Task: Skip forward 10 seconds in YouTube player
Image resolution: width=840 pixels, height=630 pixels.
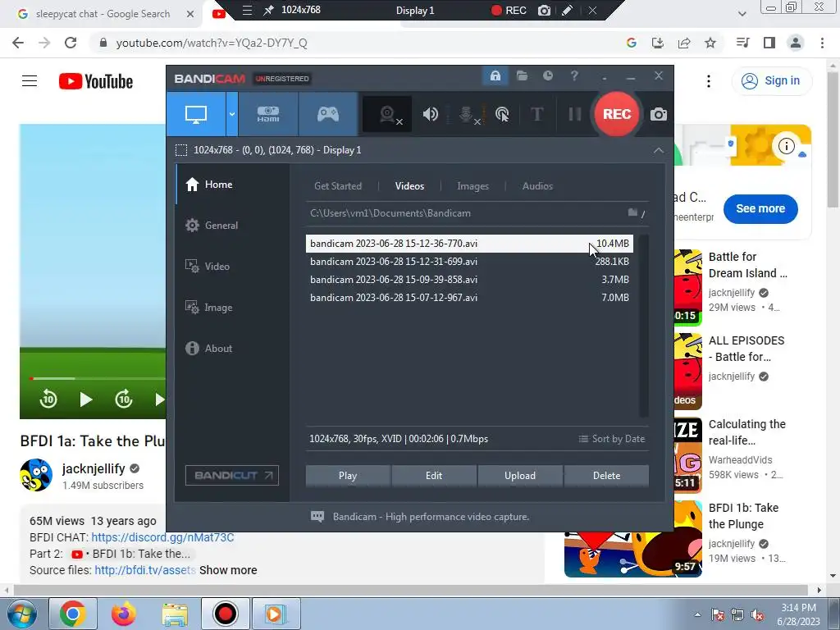Action: click(124, 399)
